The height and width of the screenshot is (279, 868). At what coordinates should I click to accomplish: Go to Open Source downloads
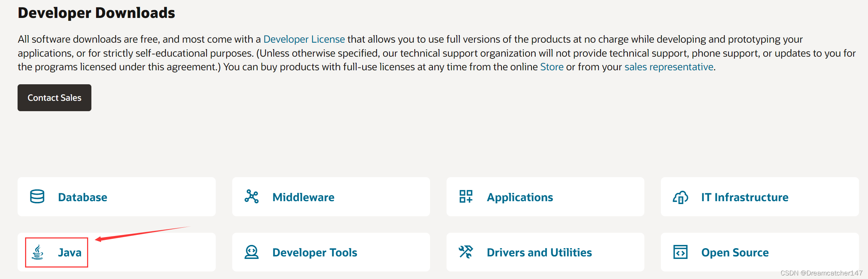tap(735, 253)
